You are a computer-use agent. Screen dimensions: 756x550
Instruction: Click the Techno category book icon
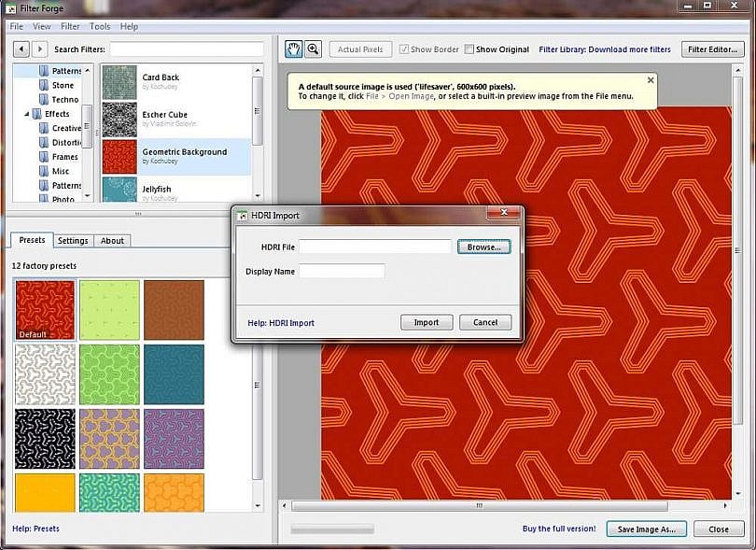tap(44, 99)
